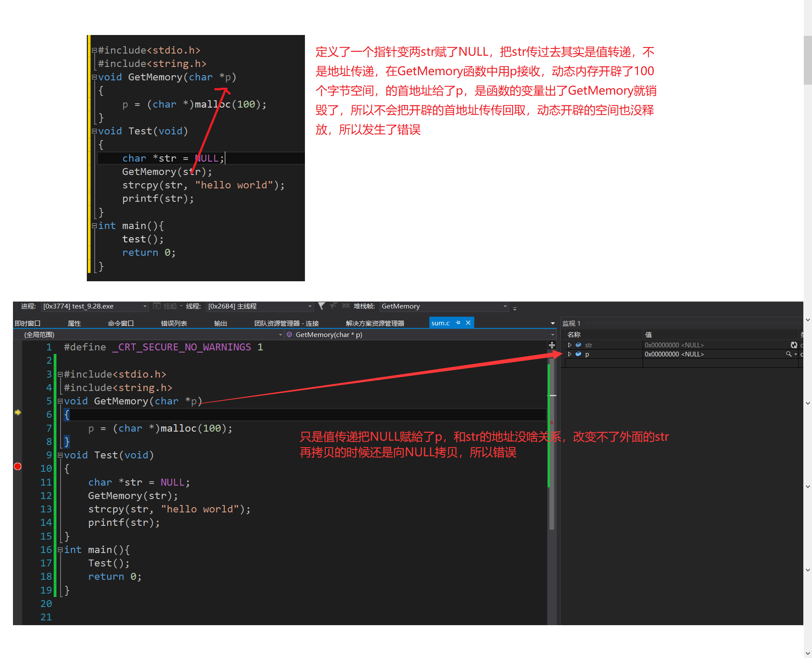Click line 1 #define _CRT_SECURE_NO_WARNINGS
812x658 pixels.
[x=163, y=347]
